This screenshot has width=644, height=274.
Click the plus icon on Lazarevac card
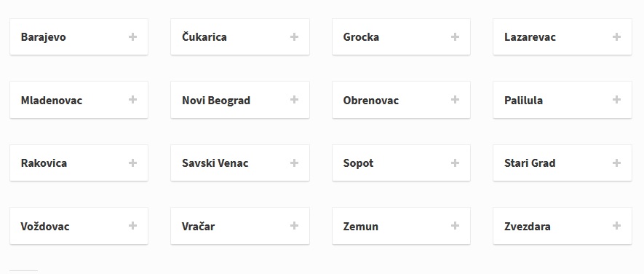point(616,37)
